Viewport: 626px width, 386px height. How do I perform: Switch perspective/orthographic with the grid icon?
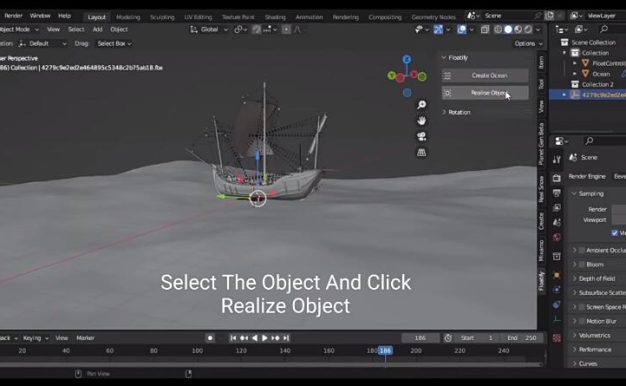[422, 152]
